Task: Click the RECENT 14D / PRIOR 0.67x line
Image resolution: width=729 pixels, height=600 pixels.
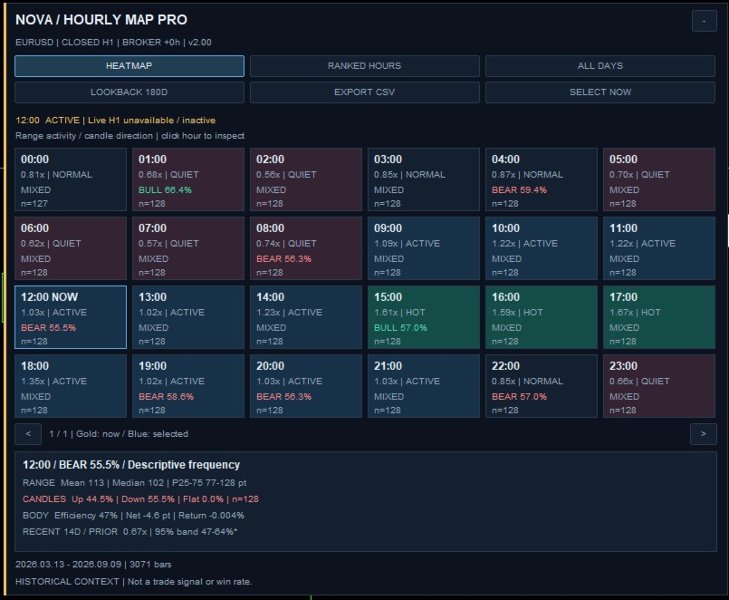Action: tap(130, 532)
